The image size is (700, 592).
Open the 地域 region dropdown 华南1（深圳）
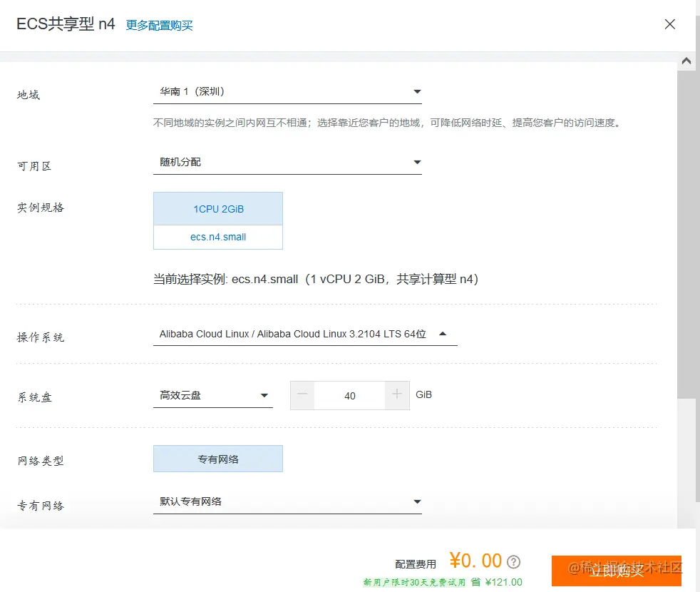(x=288, y=91)
